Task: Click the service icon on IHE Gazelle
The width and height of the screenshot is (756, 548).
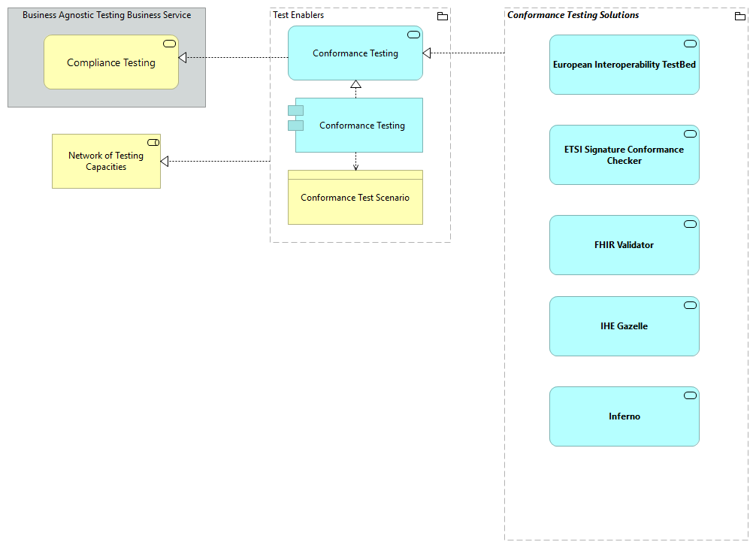Action: coord(690,305)
